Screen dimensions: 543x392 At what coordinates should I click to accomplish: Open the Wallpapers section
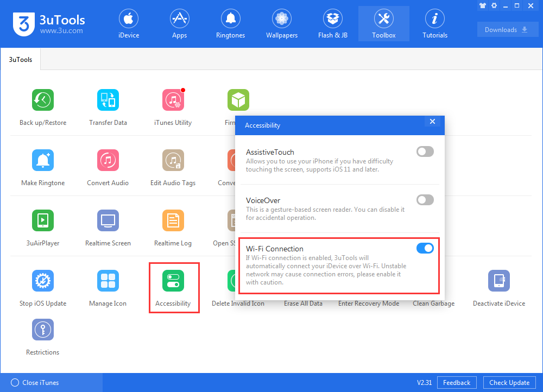click(282, 23)
